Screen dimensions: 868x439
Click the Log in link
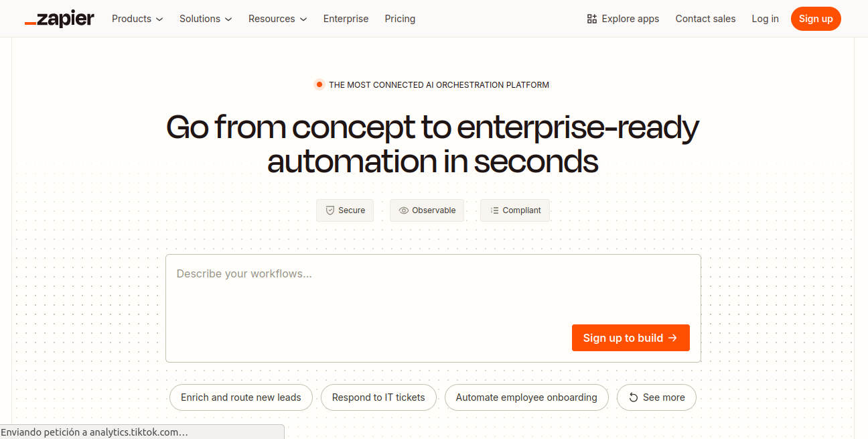click(x=765, y=19)
